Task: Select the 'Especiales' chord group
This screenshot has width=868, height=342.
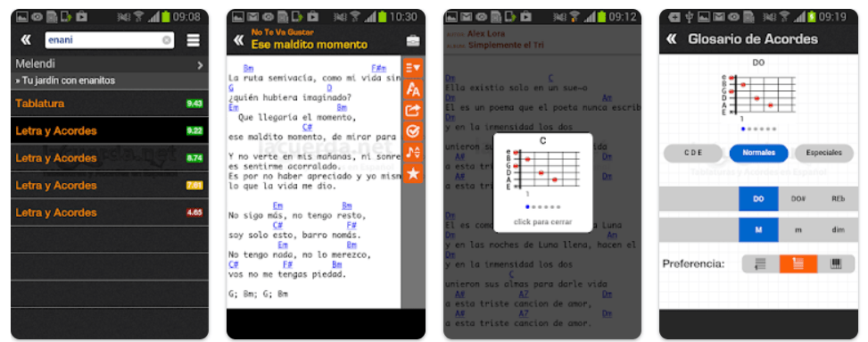Action: tap(823, 153)
